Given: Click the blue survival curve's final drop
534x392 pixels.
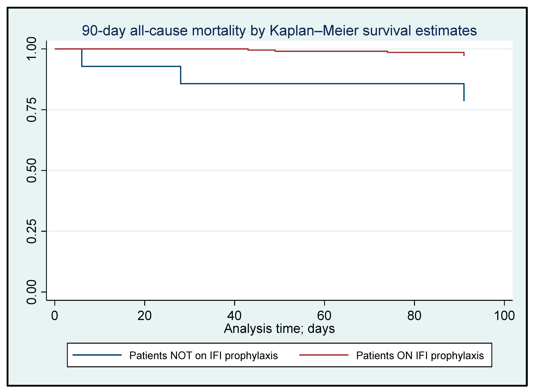Looking at the screenshot, I should (464, 93).
